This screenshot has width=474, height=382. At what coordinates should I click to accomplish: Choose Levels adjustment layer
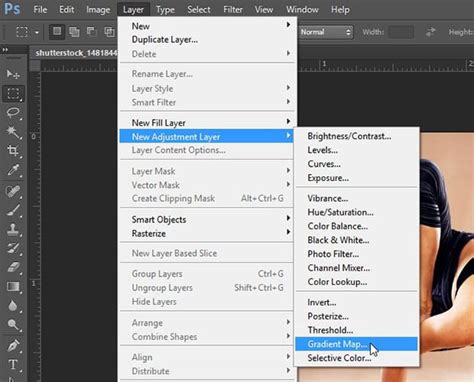pyautogui.click(x=356, y=150)
